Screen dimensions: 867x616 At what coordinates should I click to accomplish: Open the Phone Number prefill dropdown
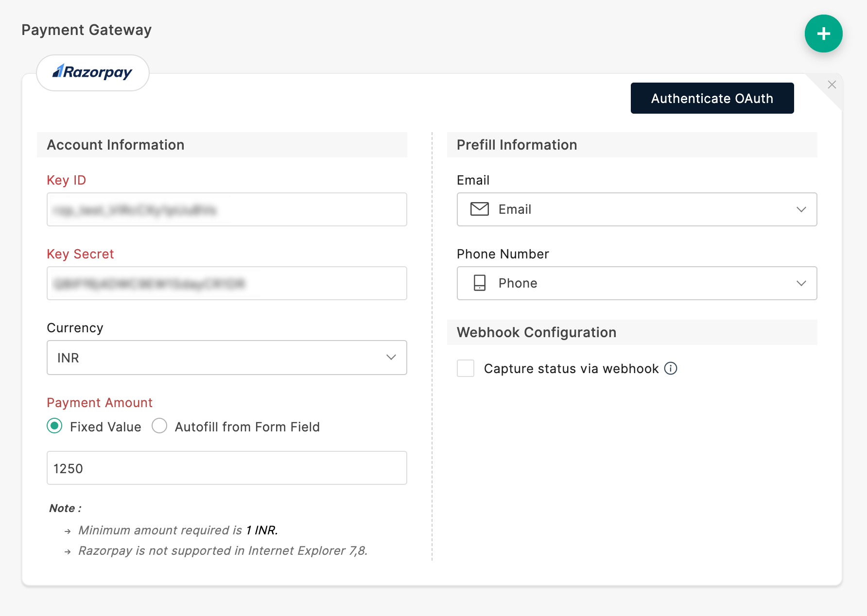tap(637, 283)
